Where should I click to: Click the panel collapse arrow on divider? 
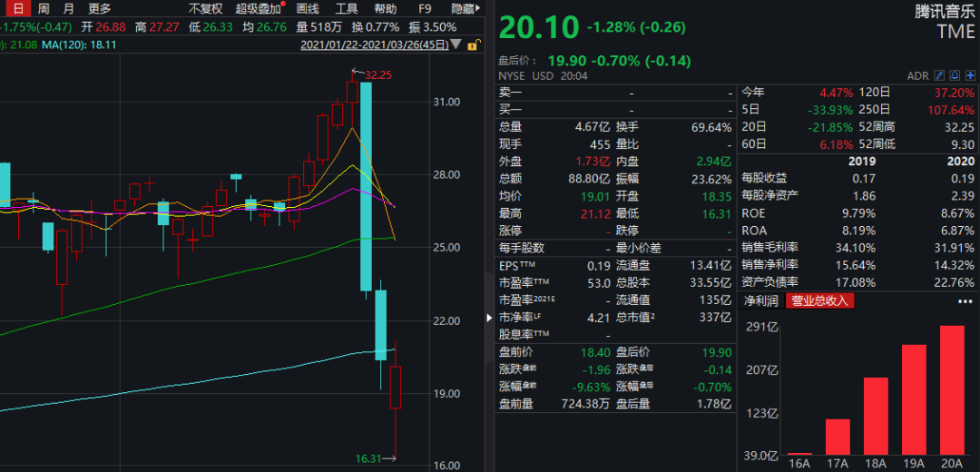pyautogui.click(x=489, y=318)
